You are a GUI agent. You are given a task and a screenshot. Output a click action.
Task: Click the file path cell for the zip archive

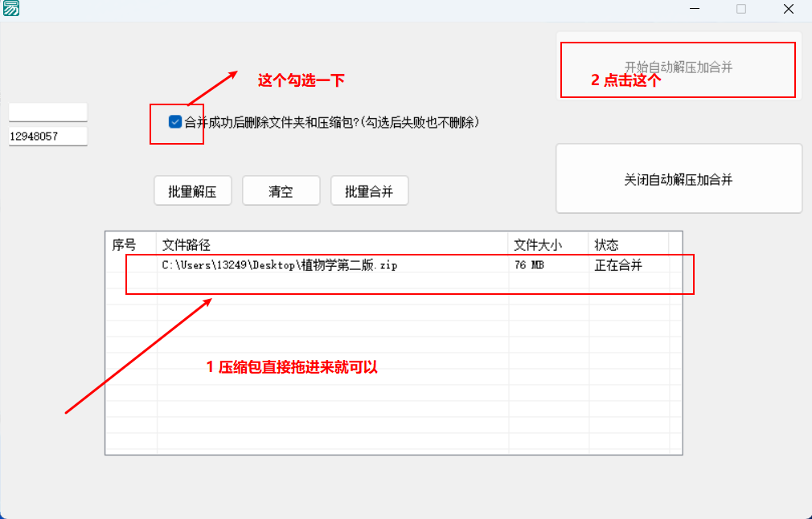(x=280, y=263)
